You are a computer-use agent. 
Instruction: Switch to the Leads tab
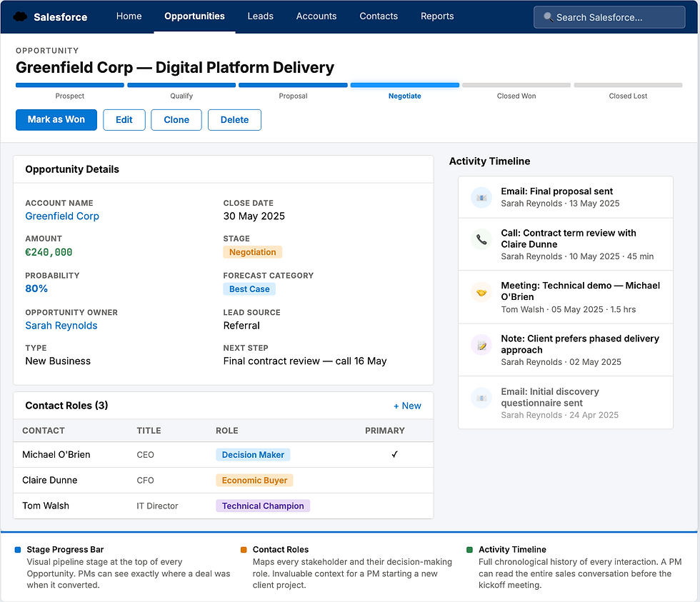260,16
